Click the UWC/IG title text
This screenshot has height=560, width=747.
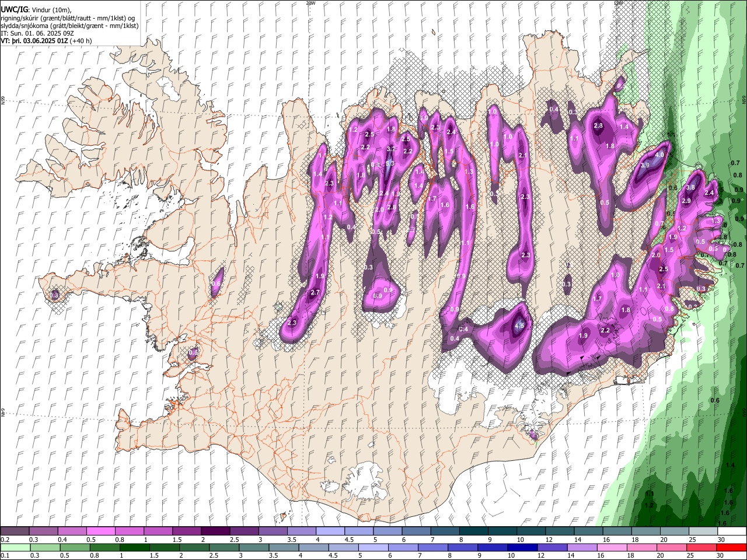(x=14, y=10)
